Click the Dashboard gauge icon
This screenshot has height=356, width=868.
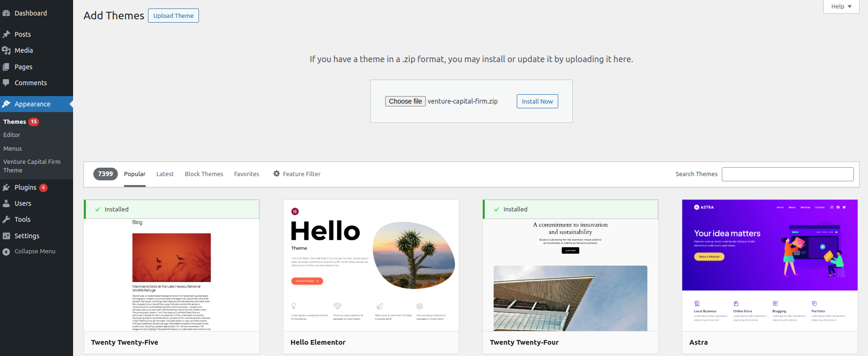pos(6,13)
